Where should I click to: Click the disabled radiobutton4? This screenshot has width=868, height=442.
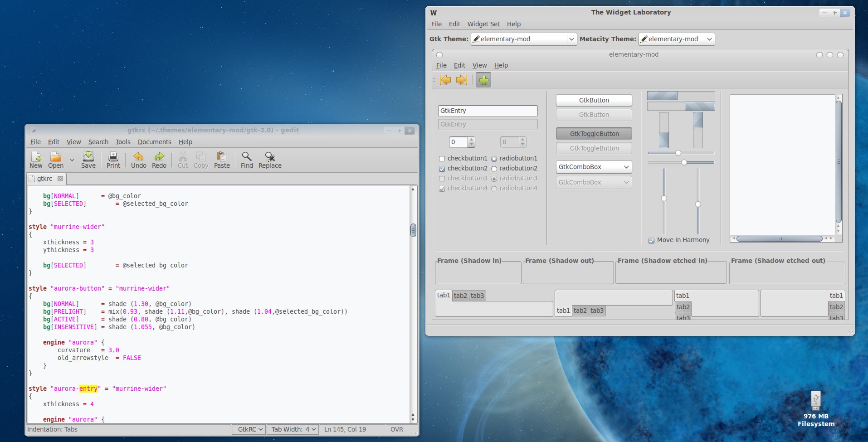point(494,189)
